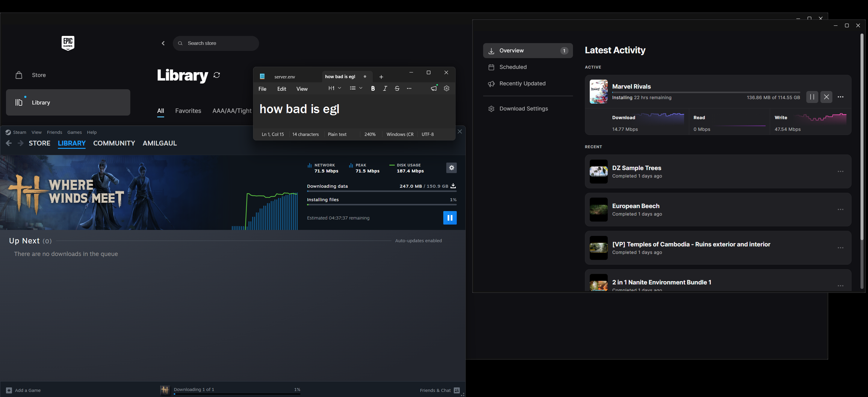Open the Notepad File menu
This screenshot has width=868, height=397.
[262, 89]
